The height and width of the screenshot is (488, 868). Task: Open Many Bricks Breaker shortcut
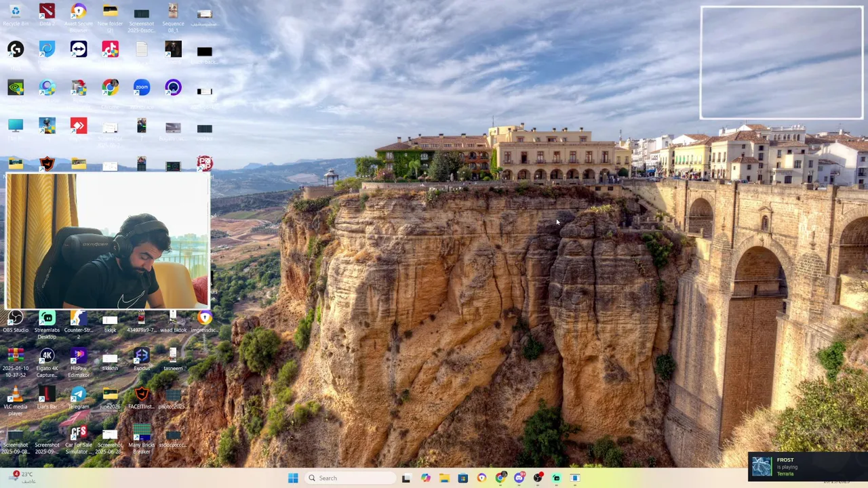point(142,440)
